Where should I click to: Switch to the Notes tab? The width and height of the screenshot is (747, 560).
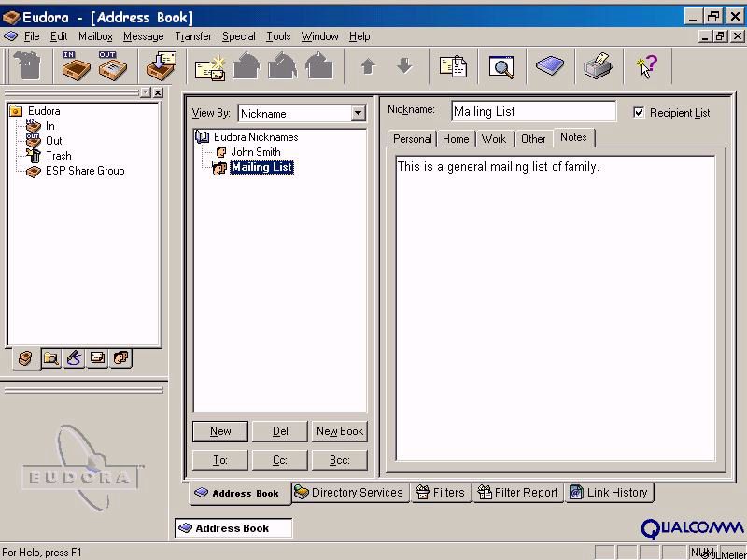coord(573,137)
